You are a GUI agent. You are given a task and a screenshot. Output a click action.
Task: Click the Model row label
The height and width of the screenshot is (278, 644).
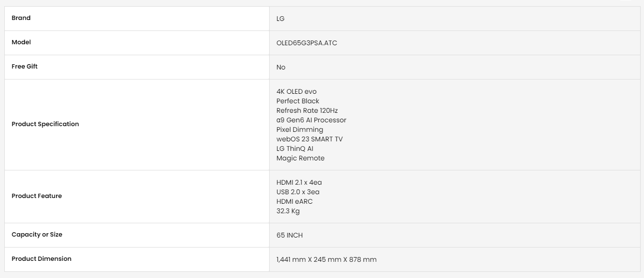pyautogui.click(x=21, y=42)
